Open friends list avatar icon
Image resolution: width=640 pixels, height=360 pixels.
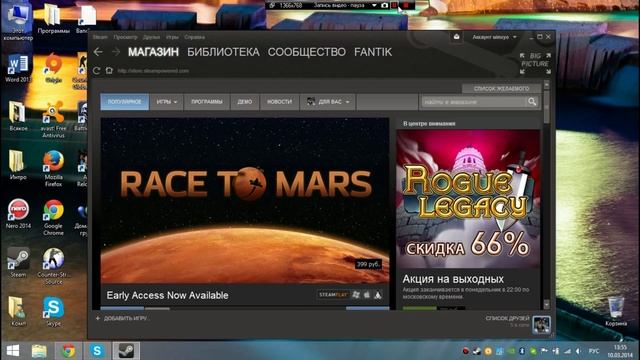click(541, 325)
